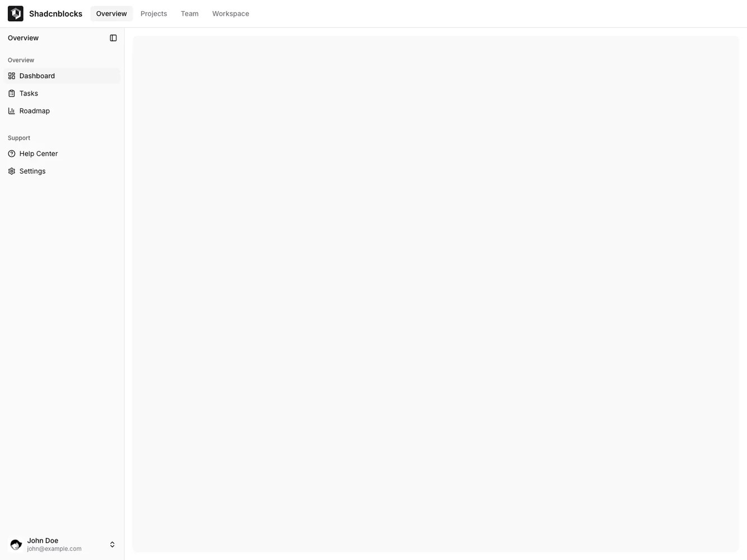Select the Dashboard grid icon
Screen dimensions: 747x560
(12, 75)
